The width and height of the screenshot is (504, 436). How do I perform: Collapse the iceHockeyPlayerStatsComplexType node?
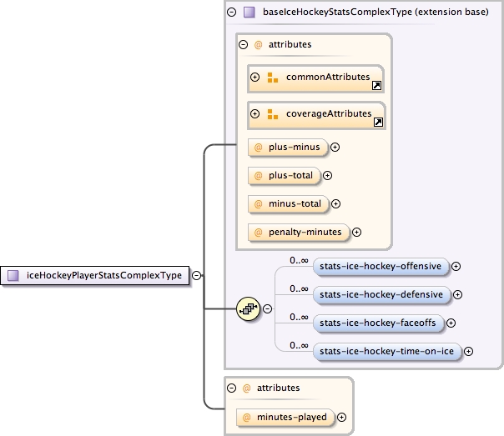click(x=196, y=274)
